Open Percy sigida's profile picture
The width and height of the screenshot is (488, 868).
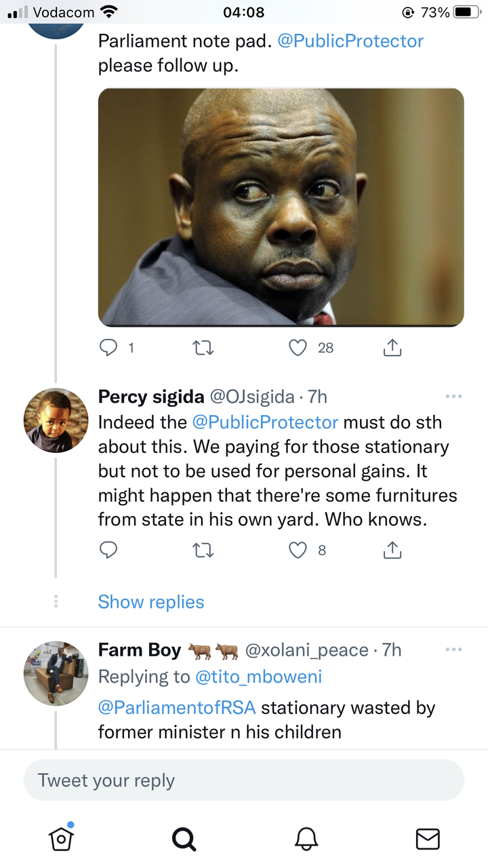[x=56, y=420]
